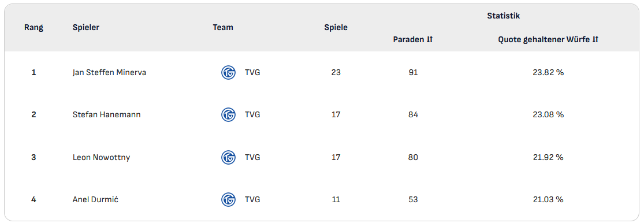The image size is (644, 223).
Task: Select player Anel Durmić
Action: [x=96, y=199]
